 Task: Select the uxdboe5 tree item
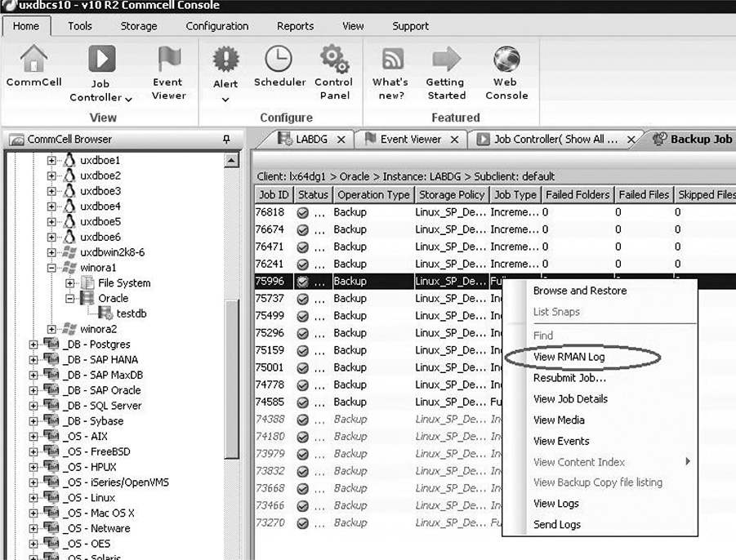pos(100,221)
